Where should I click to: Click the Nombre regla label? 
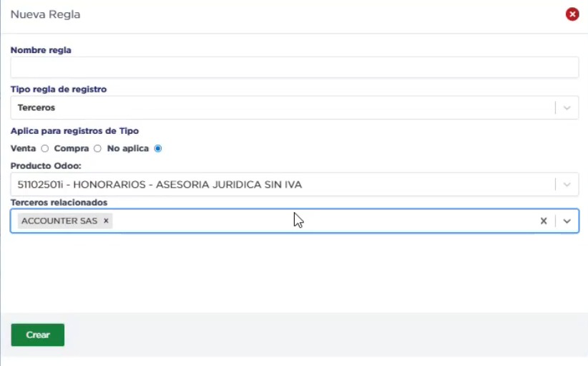pos(41,50)
